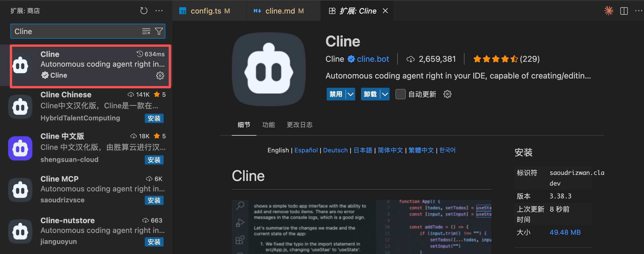Open the 细节 details tab

[x=244, y=125]
